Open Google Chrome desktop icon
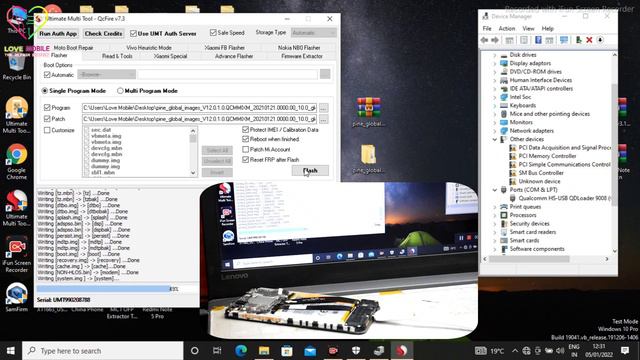The width and height of the screenshot is (640, 360). pos(16,162)
